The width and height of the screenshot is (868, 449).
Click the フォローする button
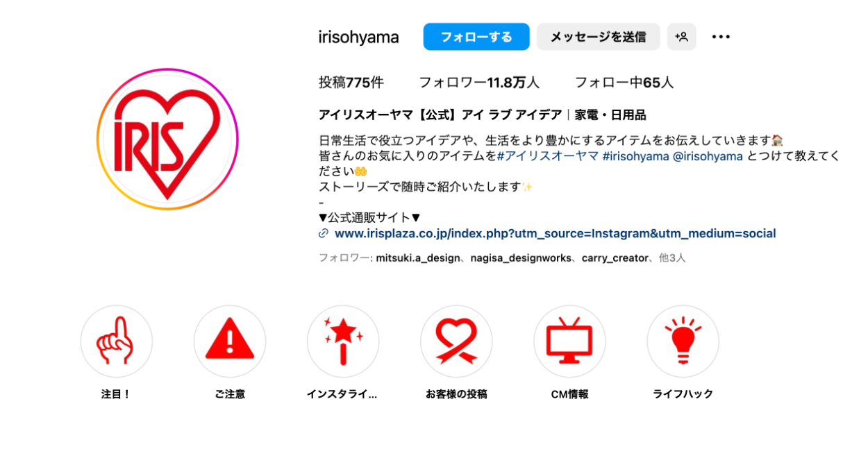point(476,37)
